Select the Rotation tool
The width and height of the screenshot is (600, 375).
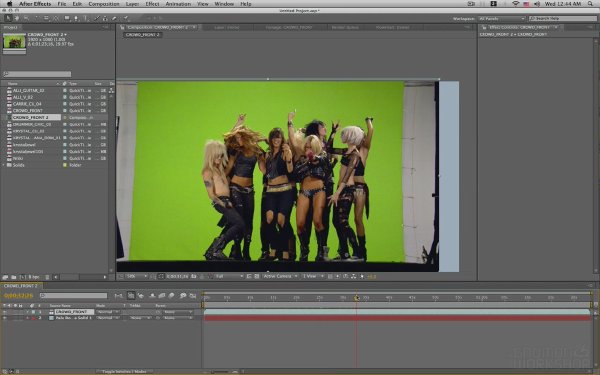pyautogui.click(x=36, y=18)
